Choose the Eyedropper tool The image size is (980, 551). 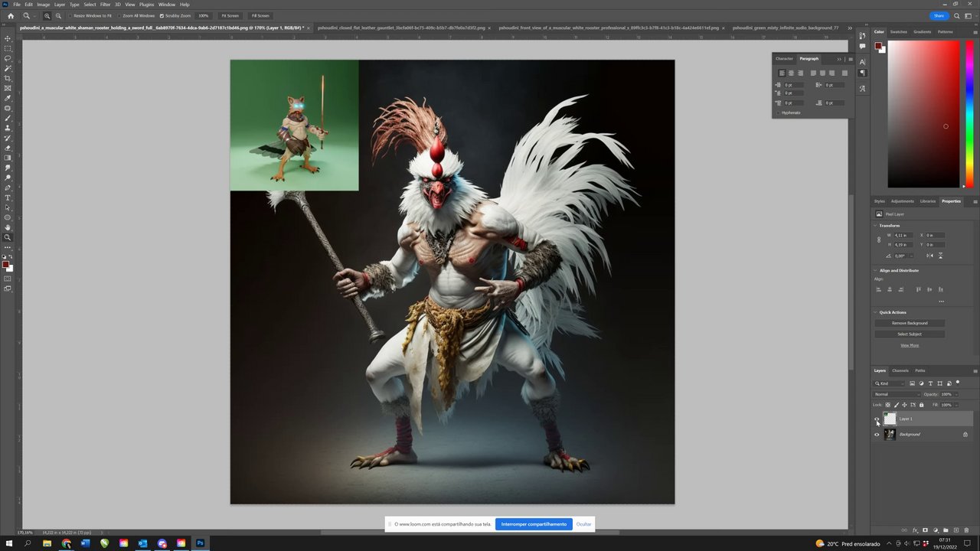point(8,98)
